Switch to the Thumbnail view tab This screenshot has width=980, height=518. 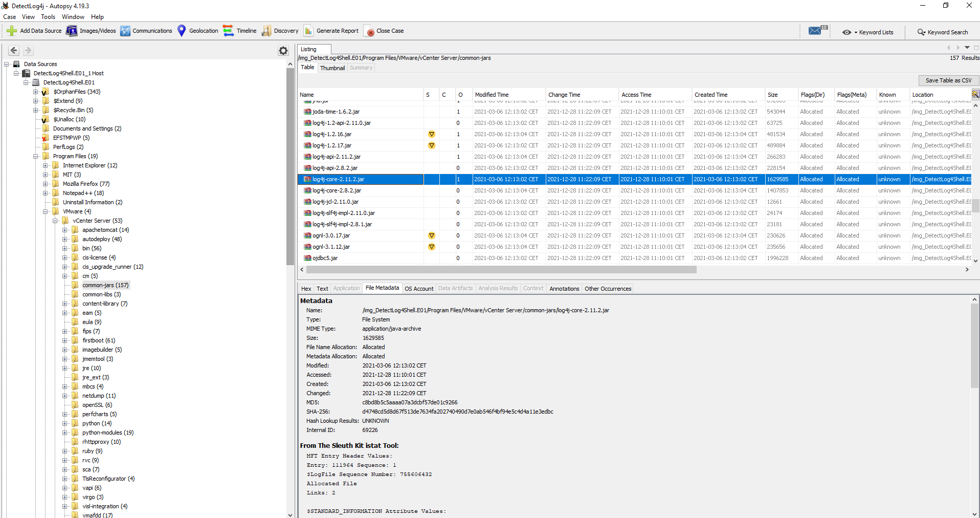(332, 68)
